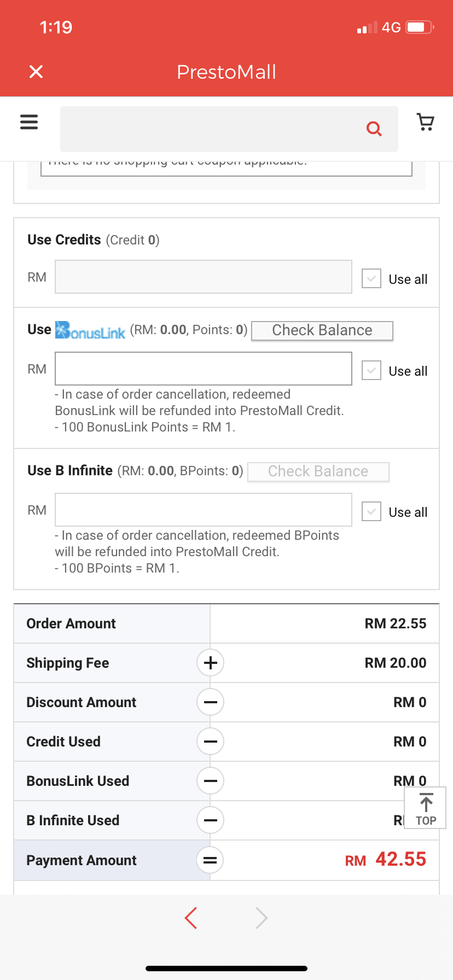Check Use all for Credits
Screen dimensions: 453x980
click(x=371, y=278)
